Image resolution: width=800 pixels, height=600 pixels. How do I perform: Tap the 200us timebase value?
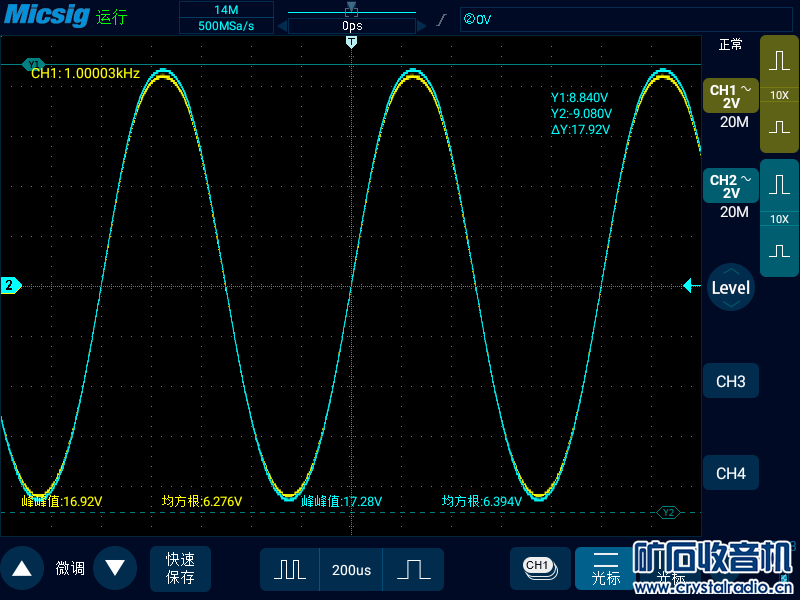click(x=351, y=569)
